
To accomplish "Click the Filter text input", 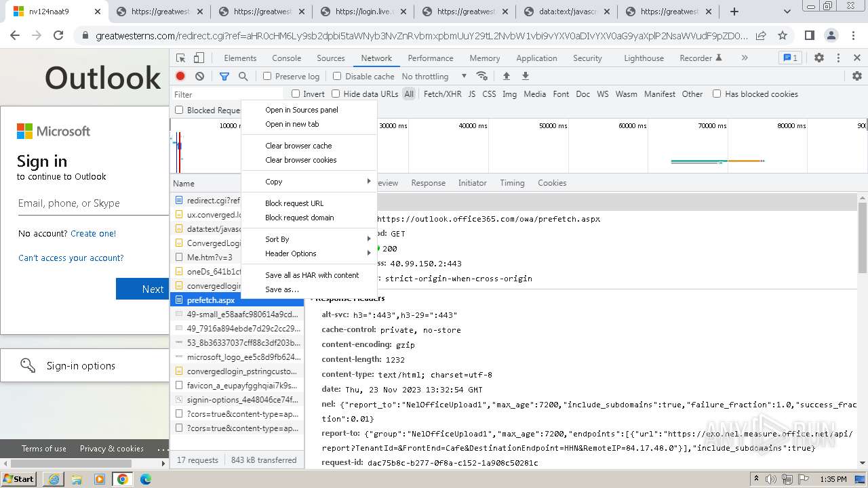I will 227,94.
